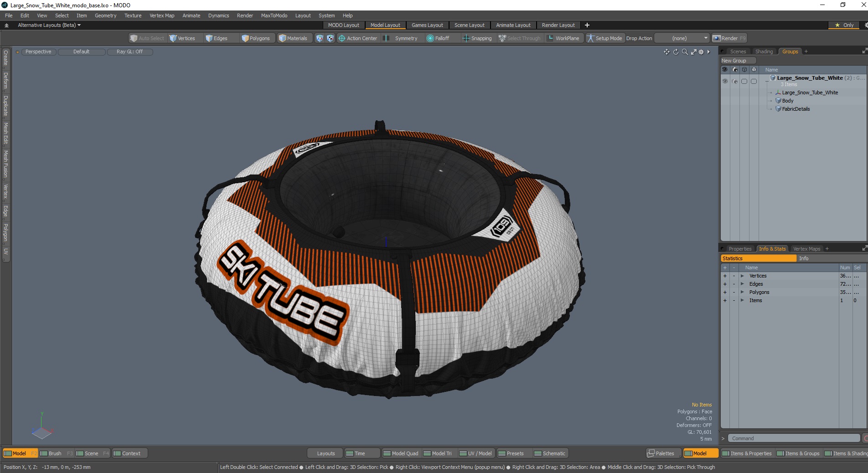Open the Layouts button in bottom bar
868x473 pixels.
pos(325,453)
